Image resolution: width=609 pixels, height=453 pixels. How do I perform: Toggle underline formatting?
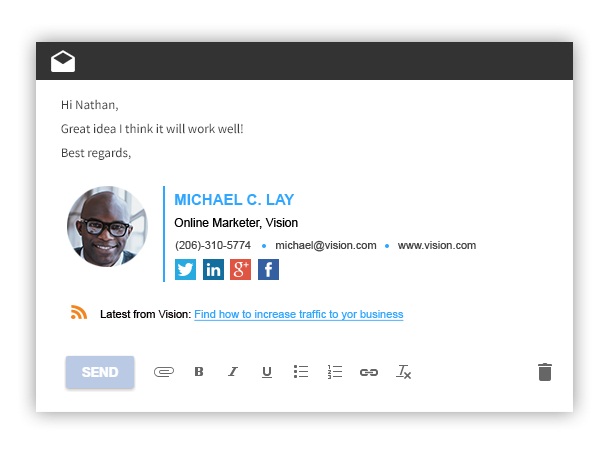(266, 372)
